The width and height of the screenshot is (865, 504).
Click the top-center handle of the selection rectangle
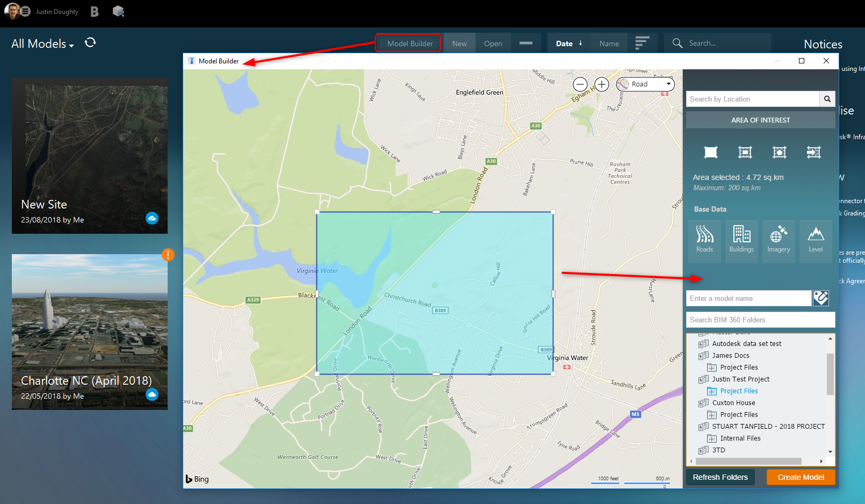436,212
